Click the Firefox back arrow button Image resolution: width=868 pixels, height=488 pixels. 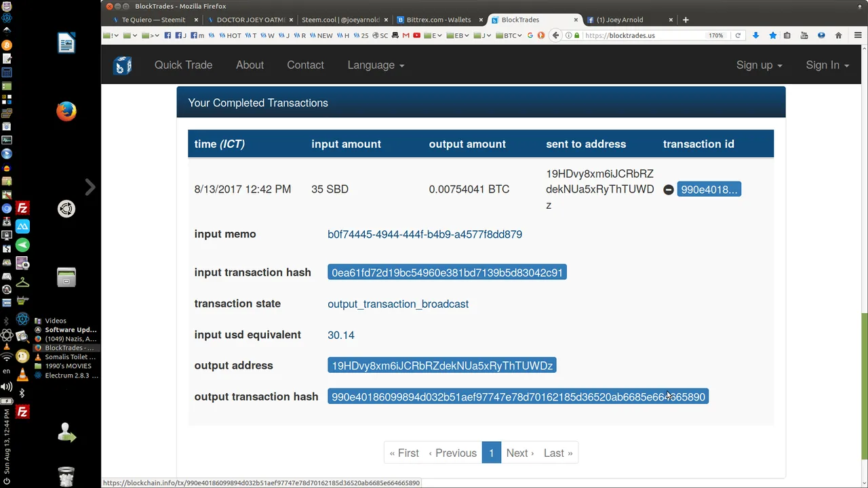pos(556,35)
